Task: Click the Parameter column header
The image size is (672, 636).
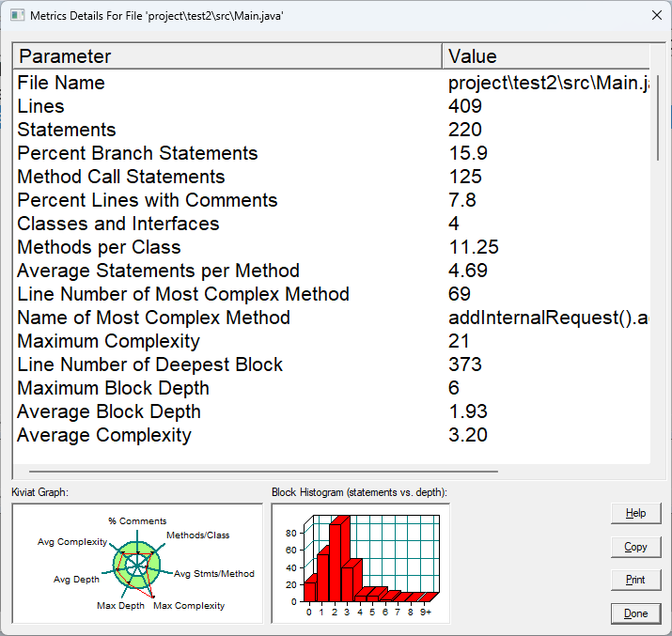Action: point(227,56)
